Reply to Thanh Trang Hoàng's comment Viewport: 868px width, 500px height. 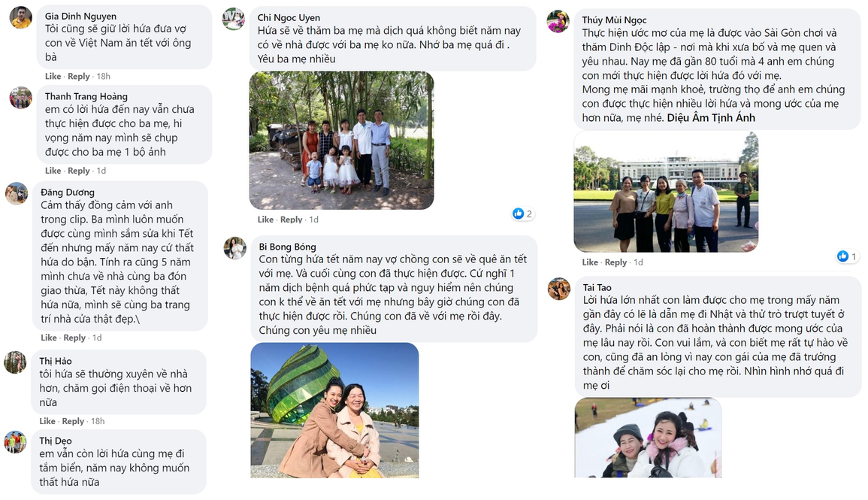coord(79,171)
